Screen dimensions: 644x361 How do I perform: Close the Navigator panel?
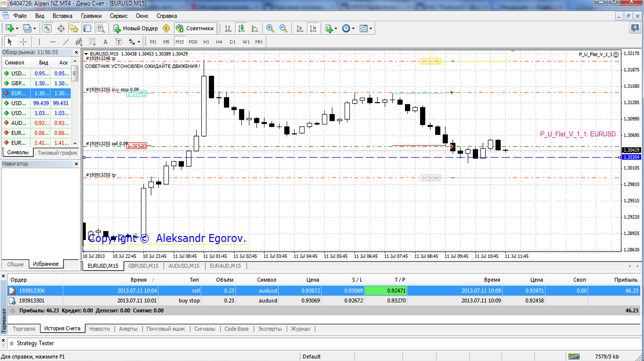tap(76, 164)
